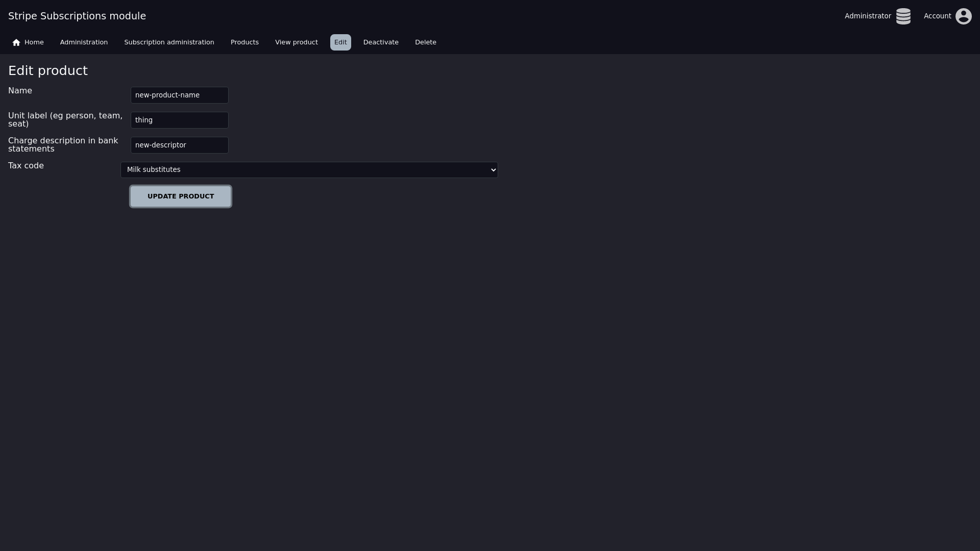Click the database stack icon
Image resolution: width=980 pixels, height=551 pixels.
903,16
